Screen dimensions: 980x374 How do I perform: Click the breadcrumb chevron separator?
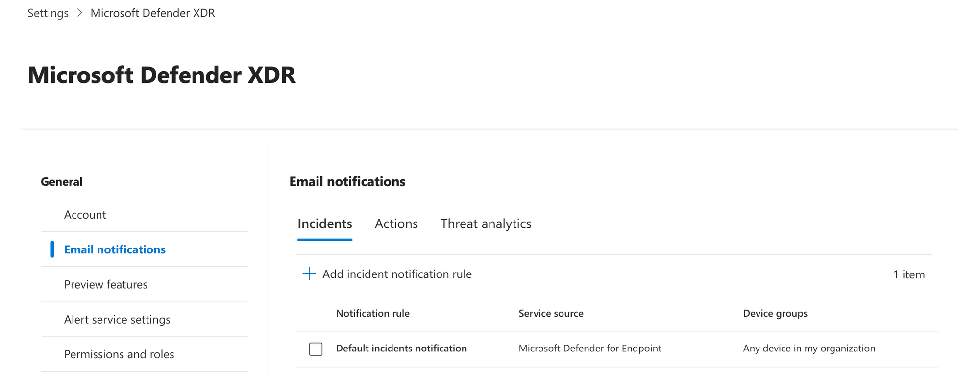click(80, 13)
